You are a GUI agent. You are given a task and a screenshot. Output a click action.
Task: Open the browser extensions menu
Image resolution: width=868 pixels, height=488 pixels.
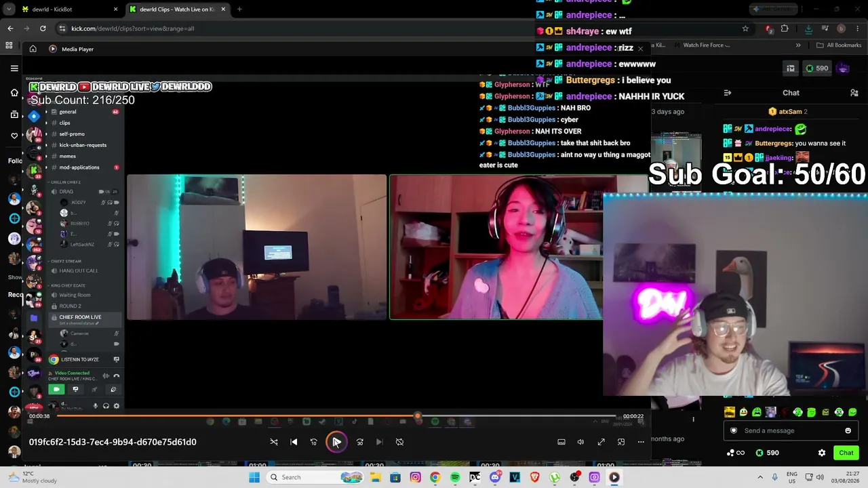pyautogui.click(x=785, y=28)
